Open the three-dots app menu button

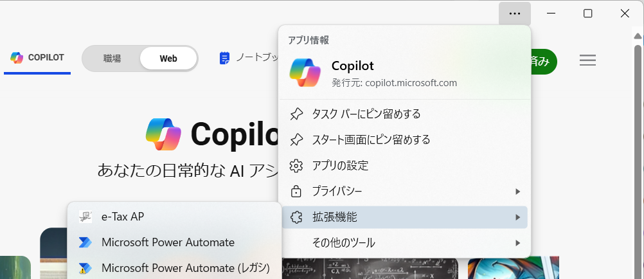515,14
